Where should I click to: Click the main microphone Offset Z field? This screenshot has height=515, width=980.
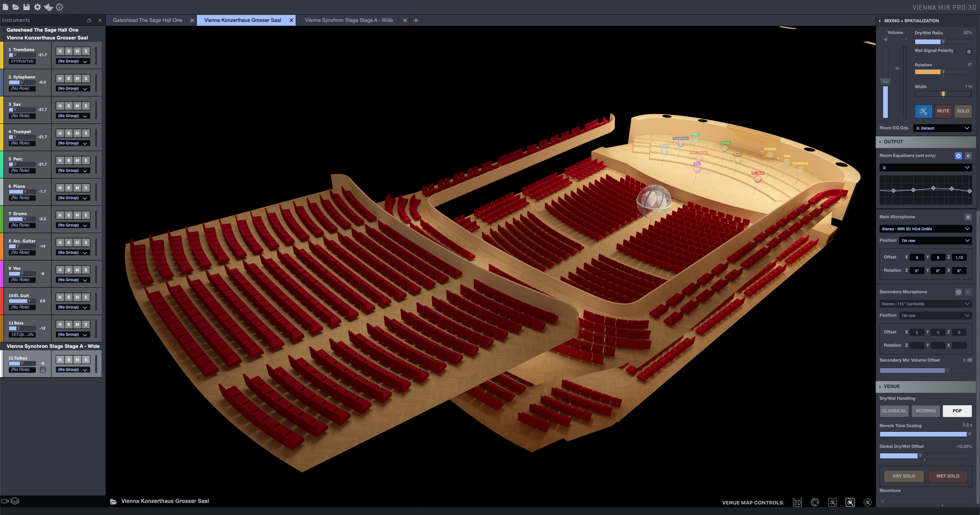(959, 257)
